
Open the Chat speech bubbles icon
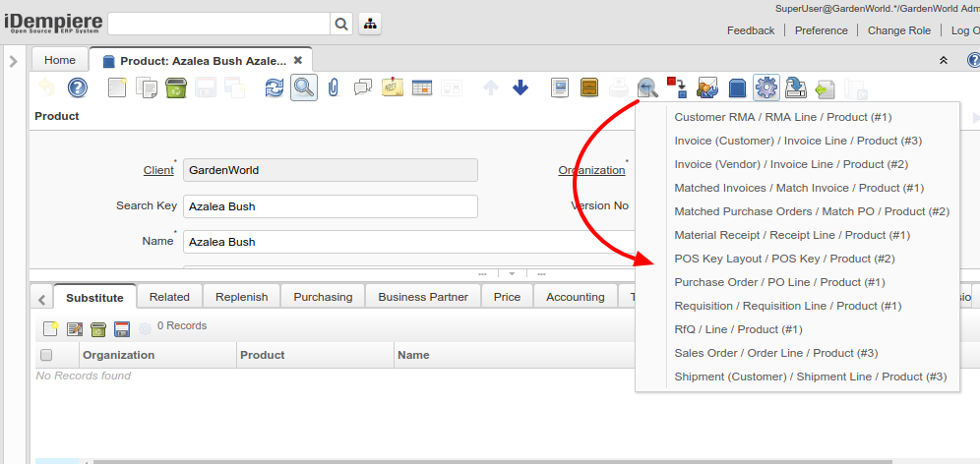click(363, 87)
